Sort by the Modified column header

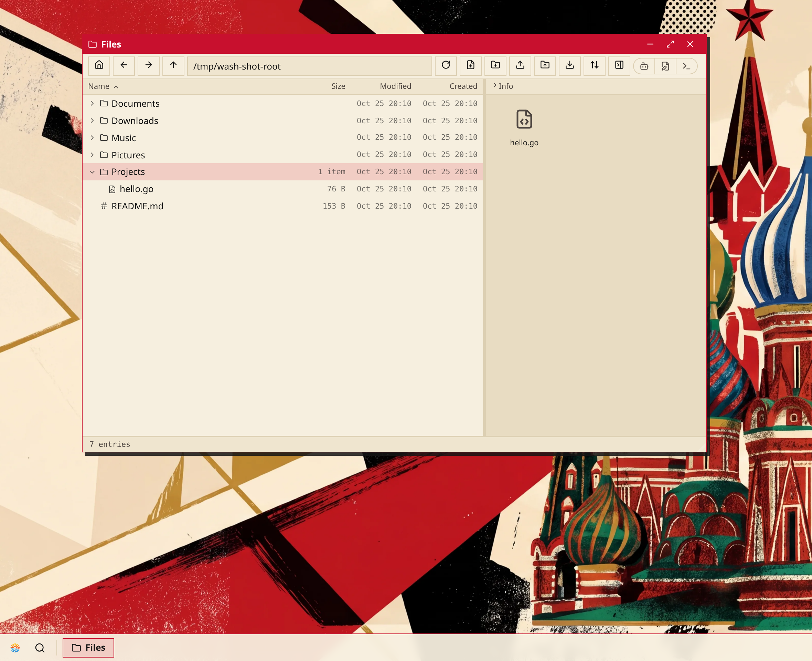(395, 86)
